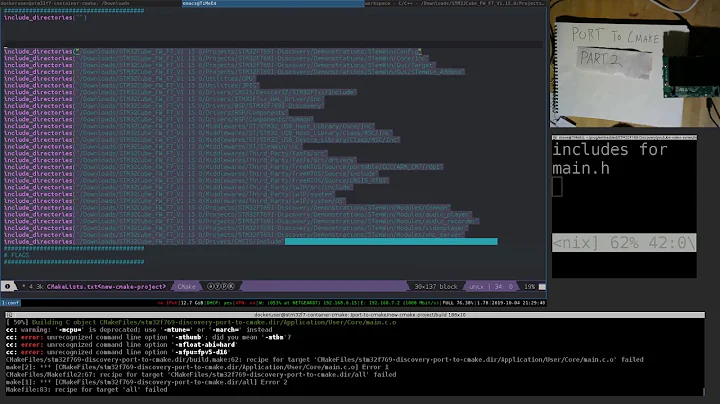This screenshot has width=720, height=404.
Task: Click the date and time in status bar
Action: tap(518, 303)
